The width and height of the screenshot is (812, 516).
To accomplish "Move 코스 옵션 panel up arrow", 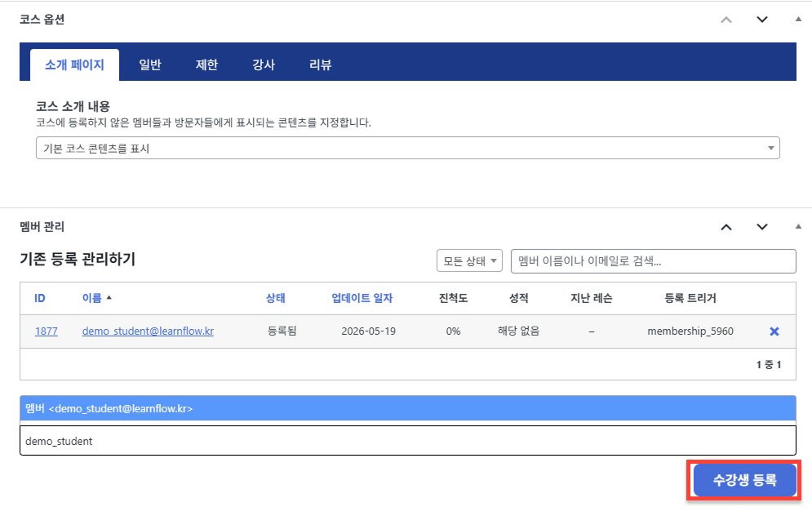I will [726, 20].
